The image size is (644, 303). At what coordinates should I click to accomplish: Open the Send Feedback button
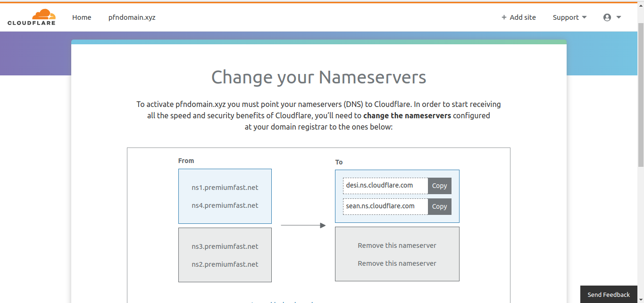609,295
